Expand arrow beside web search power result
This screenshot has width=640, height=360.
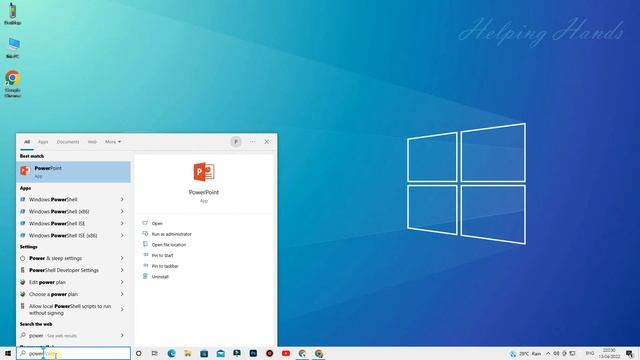pyautogui.click(x=122, y=336)
